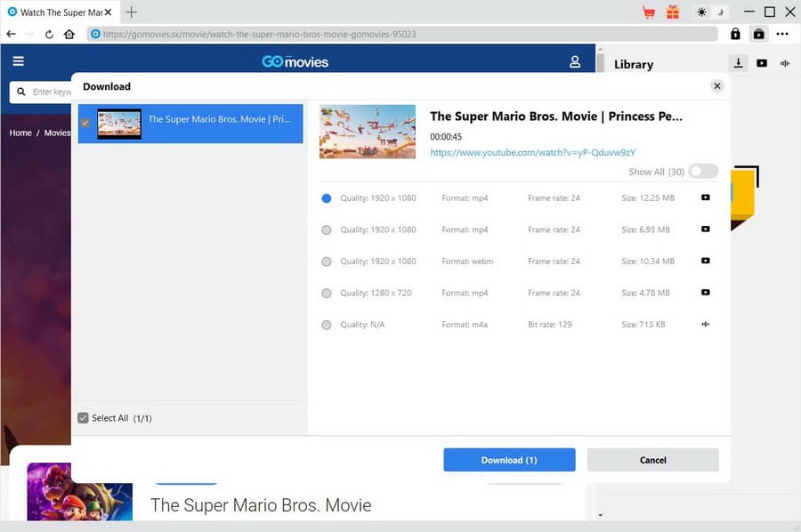
Task: Open the Library audio tab icon
Action: pyautogui.click(x=785, y=63)
